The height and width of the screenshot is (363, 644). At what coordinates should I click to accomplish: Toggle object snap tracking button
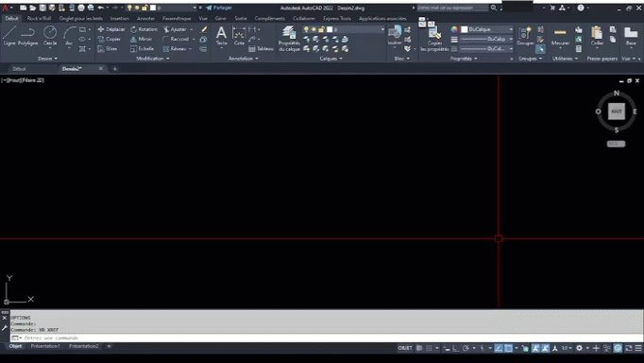499,348
